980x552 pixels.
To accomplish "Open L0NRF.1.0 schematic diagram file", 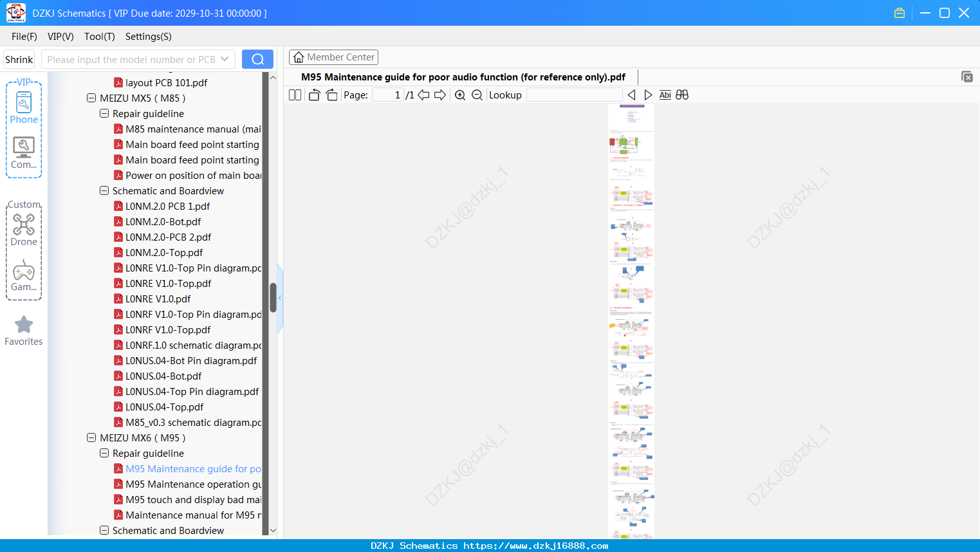I will click(187, 345).
